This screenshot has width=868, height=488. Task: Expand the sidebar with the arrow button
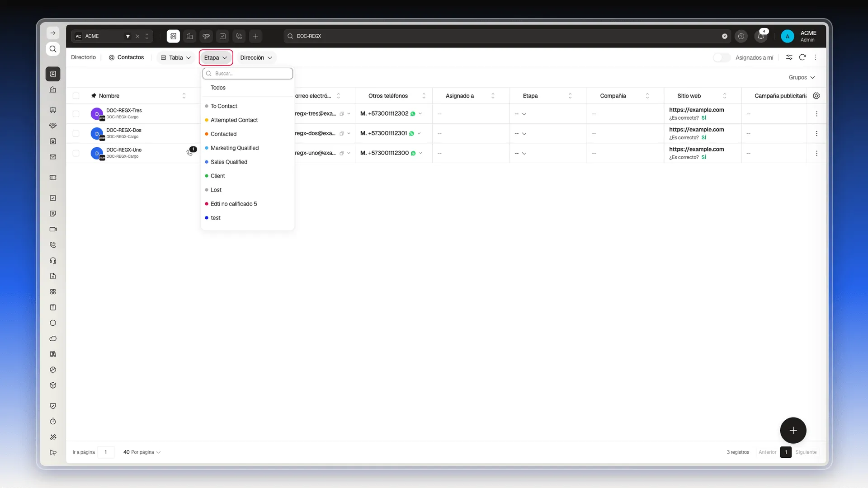(53, 33)
